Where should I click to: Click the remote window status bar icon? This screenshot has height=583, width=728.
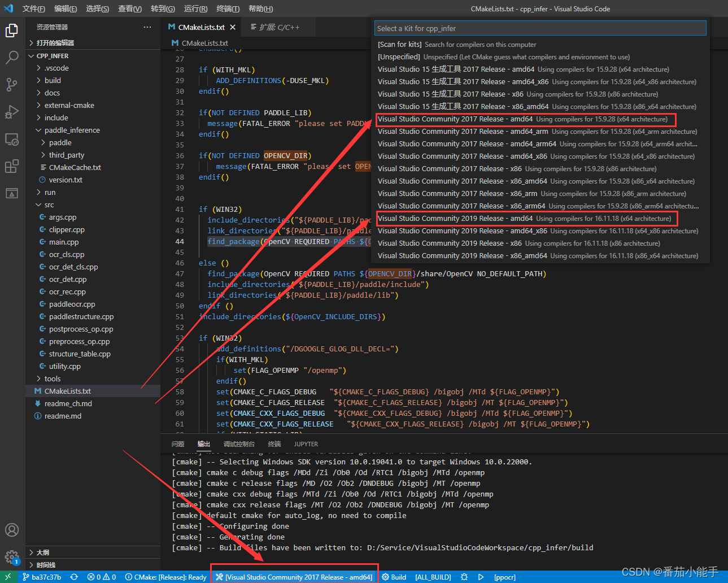[8, 577]
